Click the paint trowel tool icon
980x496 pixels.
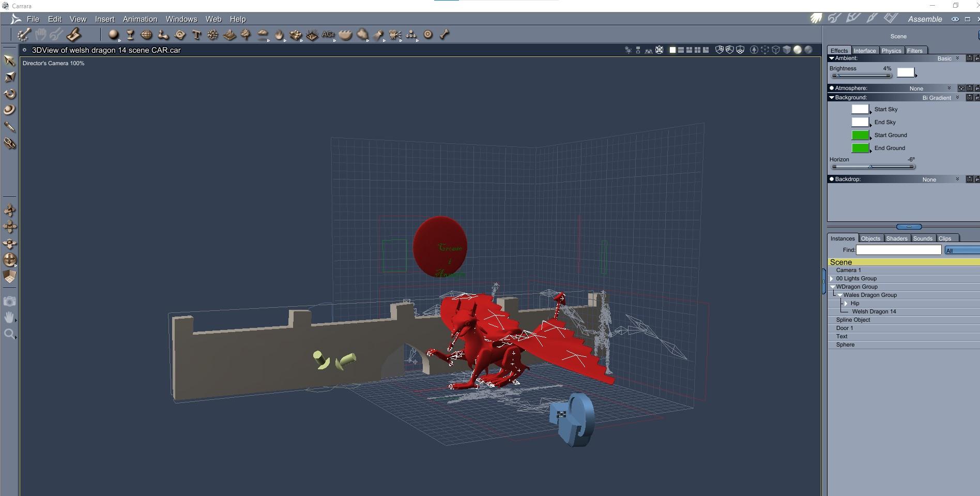[73, 35]
